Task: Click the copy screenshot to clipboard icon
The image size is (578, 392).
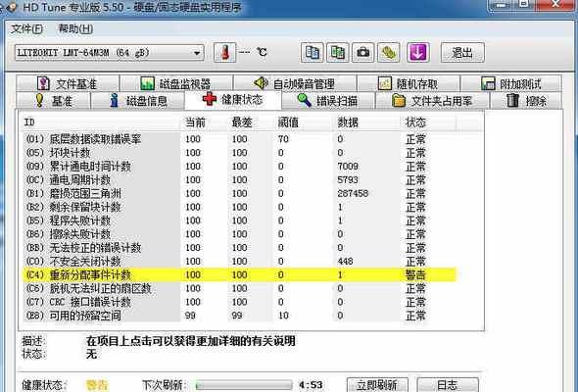Action: click(x=337, y=52)
